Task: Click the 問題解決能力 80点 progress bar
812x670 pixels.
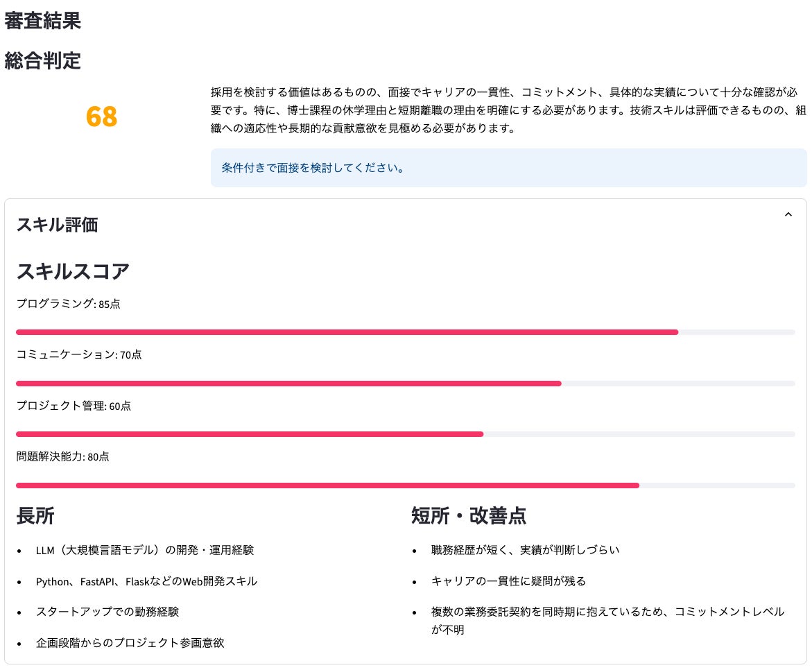Action: pos(405,486)
